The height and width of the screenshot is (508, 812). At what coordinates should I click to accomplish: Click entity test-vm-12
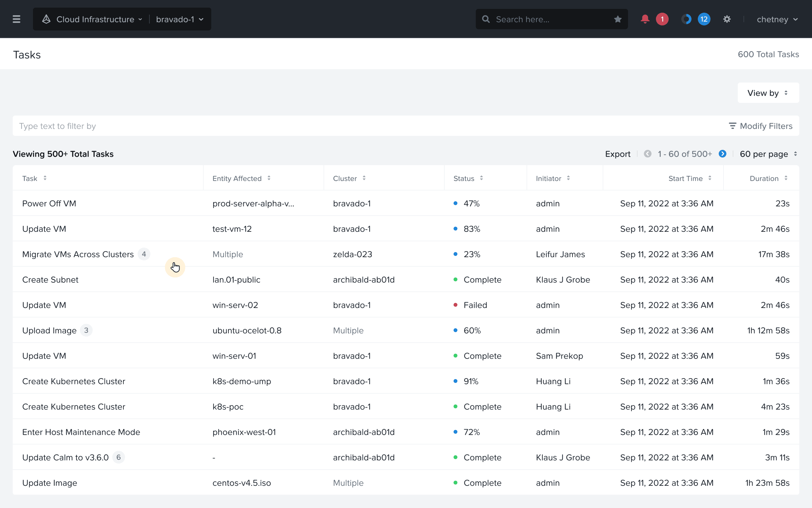click(x=232, y=229)
